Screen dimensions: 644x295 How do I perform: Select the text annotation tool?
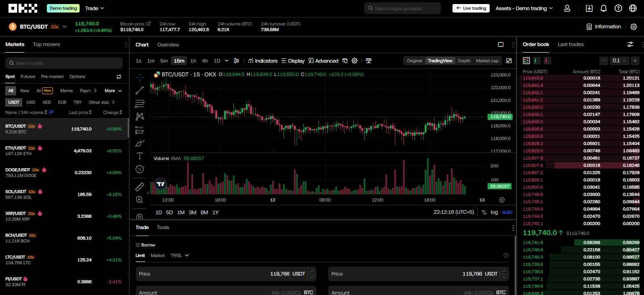140,156
